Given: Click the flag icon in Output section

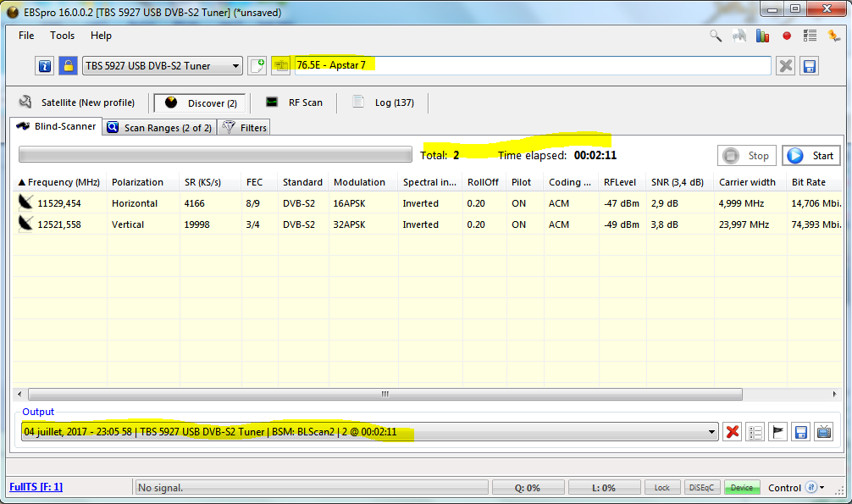Looking at the screenshot, I should [x=777, y=432].
